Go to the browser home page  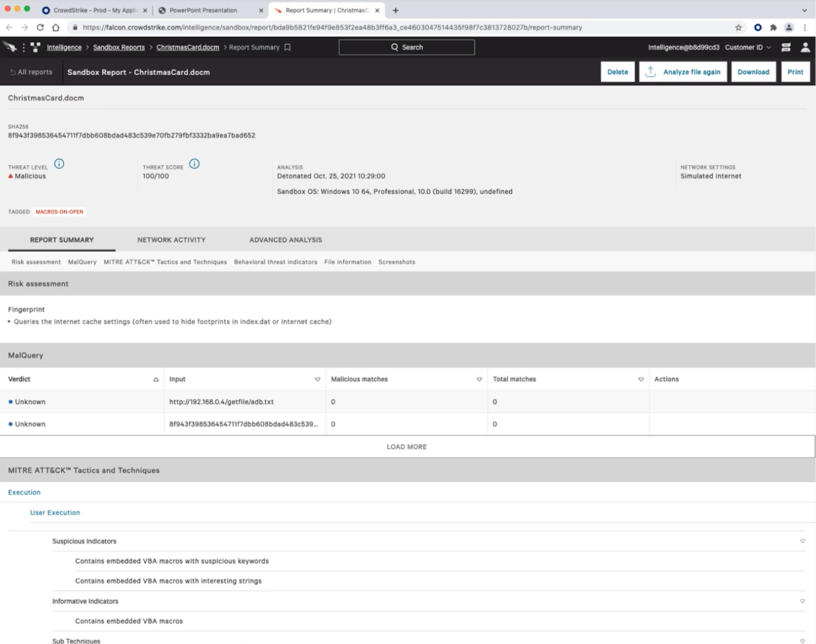point(56,27)
